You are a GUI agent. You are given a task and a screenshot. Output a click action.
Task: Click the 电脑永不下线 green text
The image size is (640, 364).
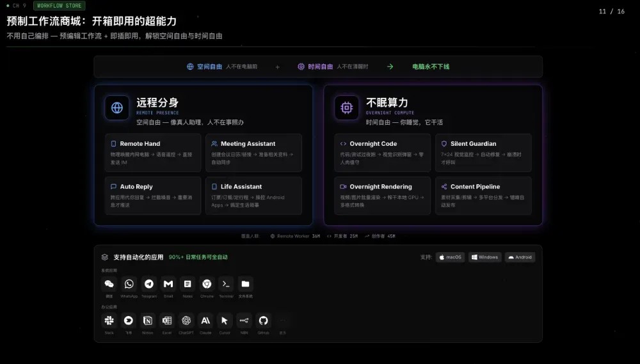[x=431, y=67]
